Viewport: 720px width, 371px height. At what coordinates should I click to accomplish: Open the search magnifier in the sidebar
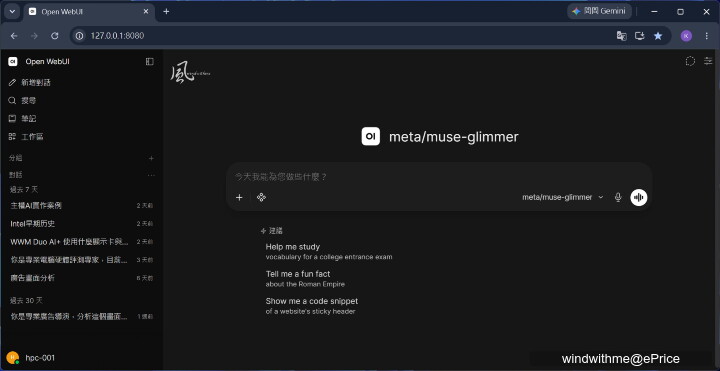click(12, 101)
